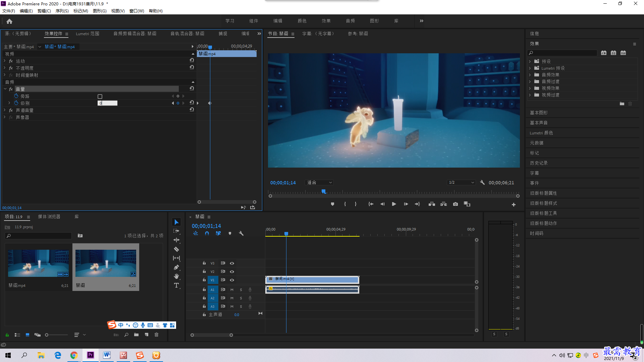
Task: Switch to 音频剪辑混合器 tab
Action: tap(135, 34)
